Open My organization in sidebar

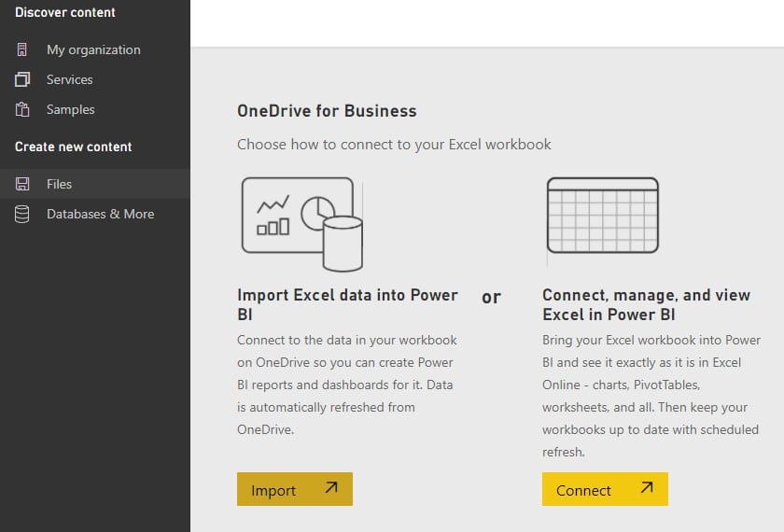93,50
